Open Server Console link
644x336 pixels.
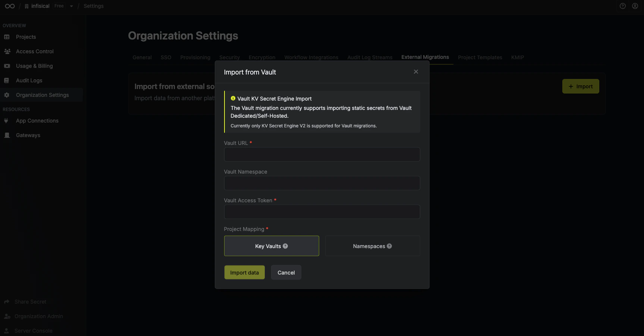pyautogui.click(x=34, y=331)
